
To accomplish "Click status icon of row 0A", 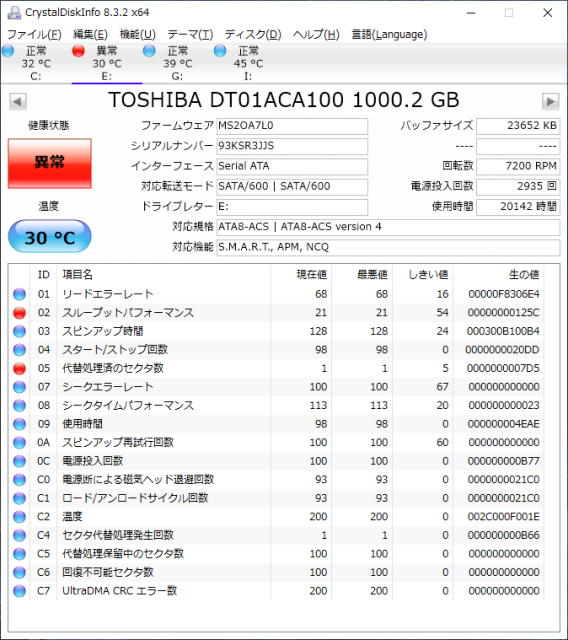I will (19, 442).
